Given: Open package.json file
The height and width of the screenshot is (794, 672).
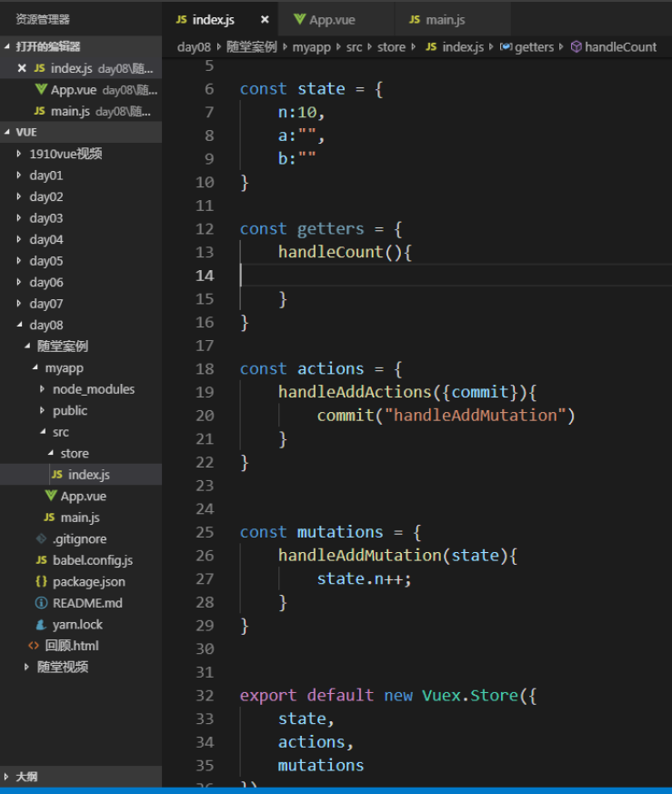Looking at the screenshot, I should pos(81,582).
